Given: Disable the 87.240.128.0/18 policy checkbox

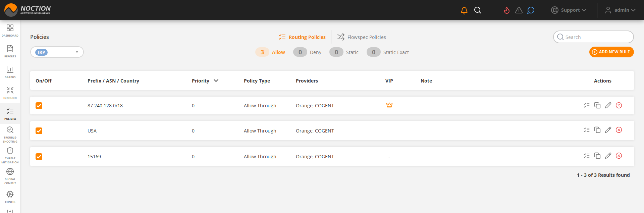Looking at the screenshot, I should tap(39, 106).
